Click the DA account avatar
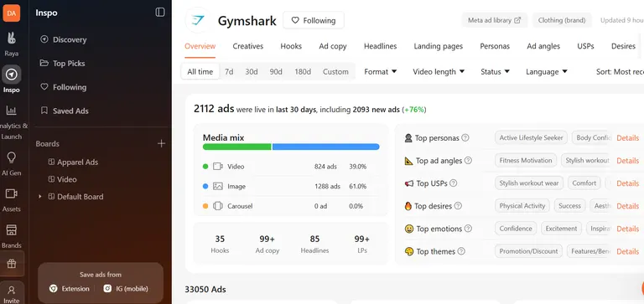 [12, 13]
